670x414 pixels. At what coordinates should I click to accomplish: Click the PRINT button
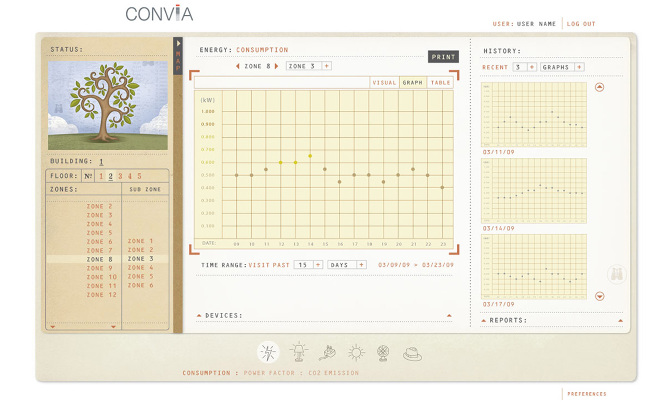[444, 57]
